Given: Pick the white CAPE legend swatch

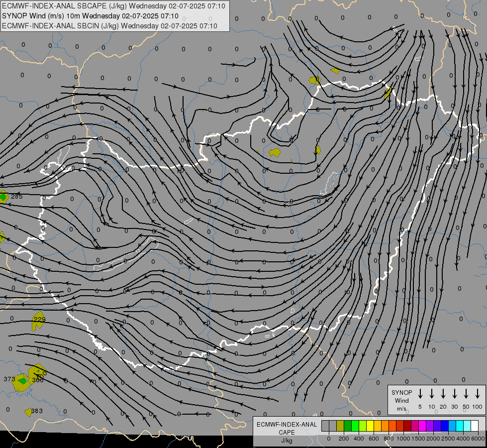Looking at the screenshot, I should pos(475,426).
